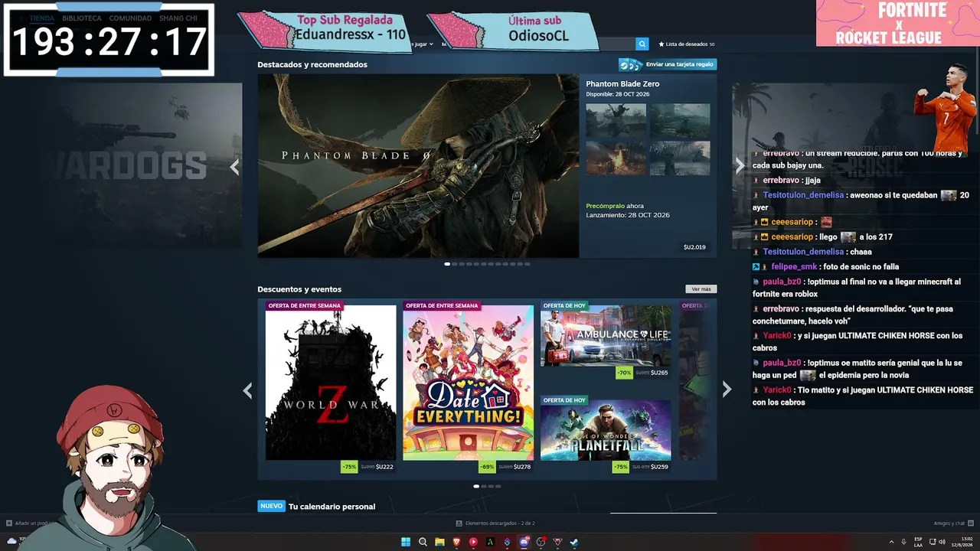Open File Explorer from the taskbar
980x551 pixels.
pyautogui.click(x=439, y=542)
